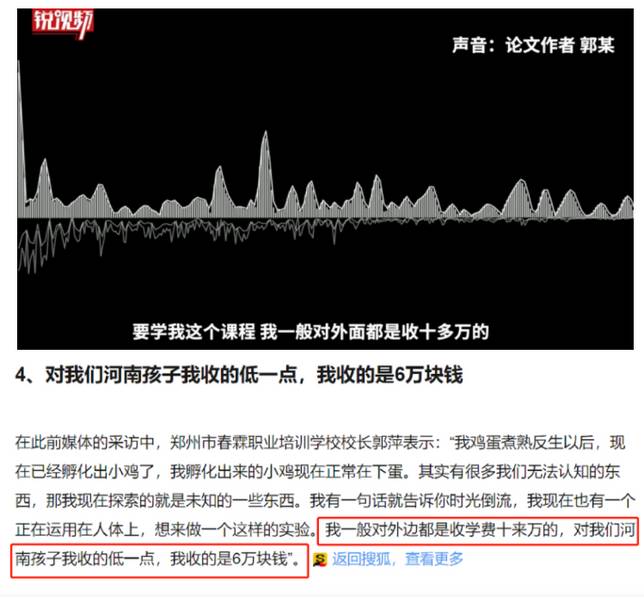Image resolution: width=644 pixels, height=599 pixels.
Task: Click the tallest waveform spike at the video's left edge
Action: (20, 136)
